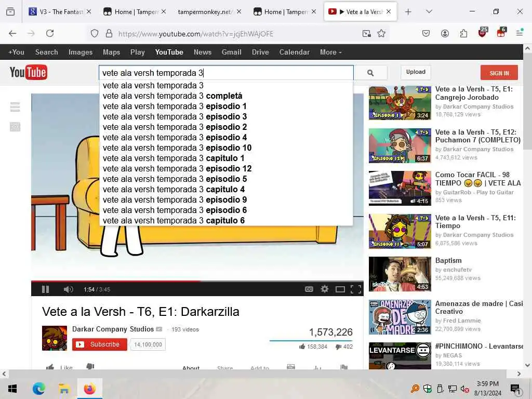Open the Firefox account icon
The image size is (532, 399).
click(445, 33)
